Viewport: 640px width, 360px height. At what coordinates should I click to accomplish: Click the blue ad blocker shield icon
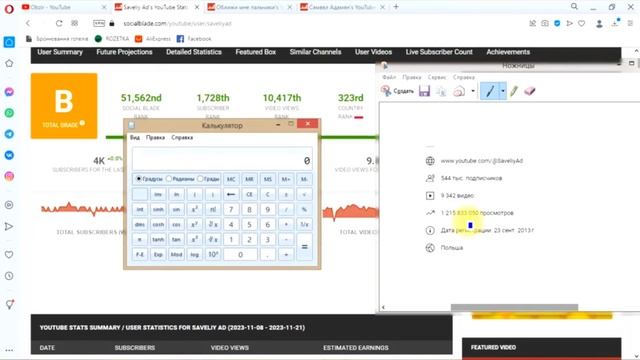click(557, 23)
